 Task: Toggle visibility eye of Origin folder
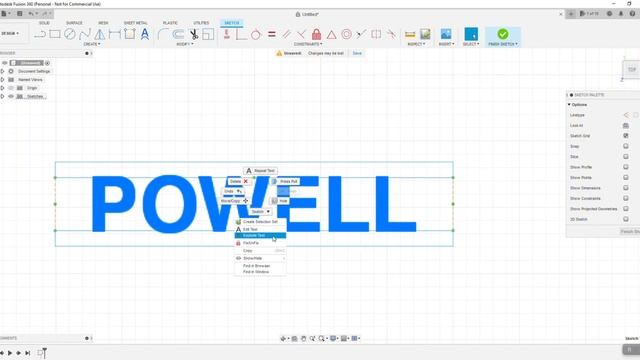11,88
